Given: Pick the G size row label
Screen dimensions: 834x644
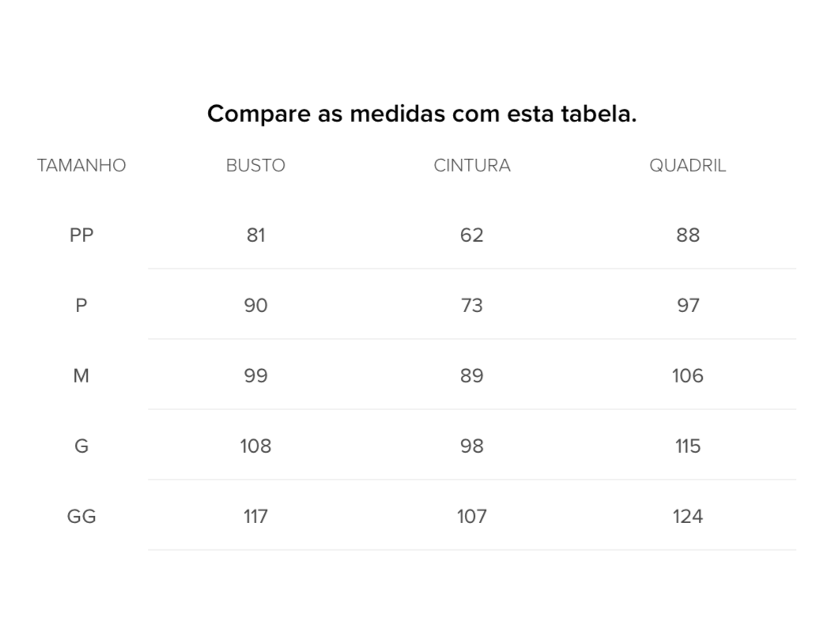Looking at the screenshot, I should coord(81,446).
